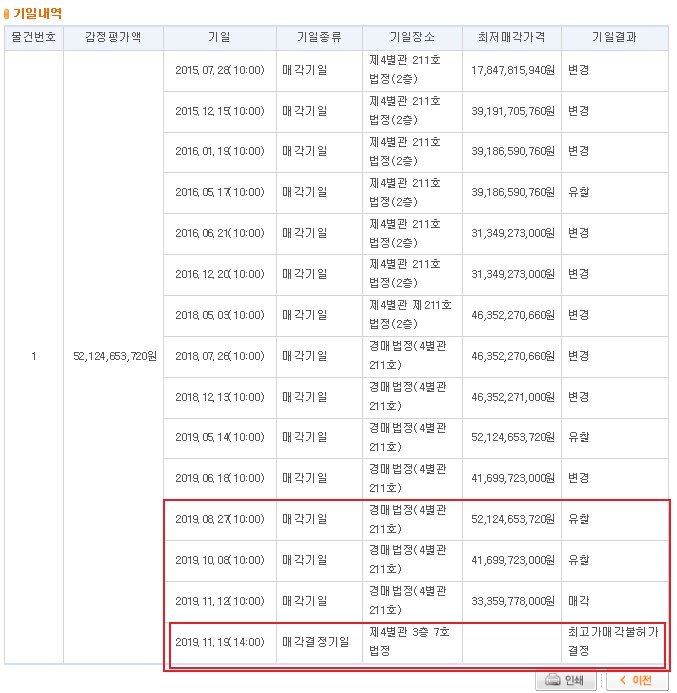
Task: Click the 감정평가액 column header
Action: [116, 38]
